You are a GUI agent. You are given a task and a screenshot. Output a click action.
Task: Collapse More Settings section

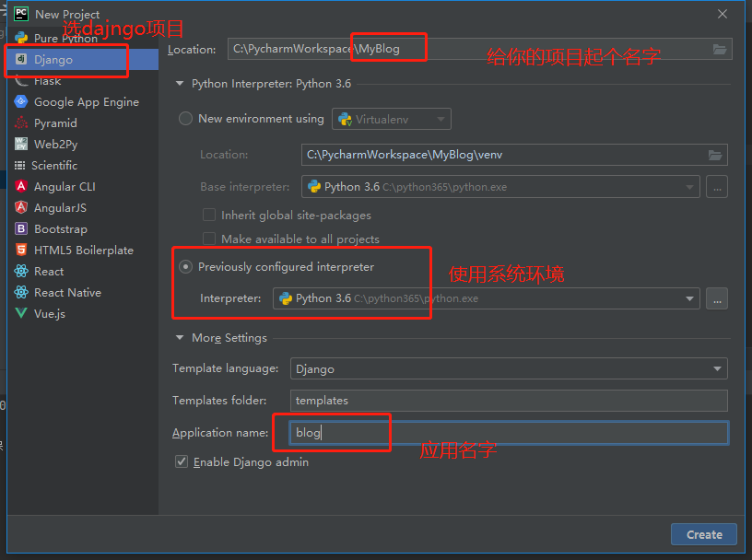click(x=180, y=337)
